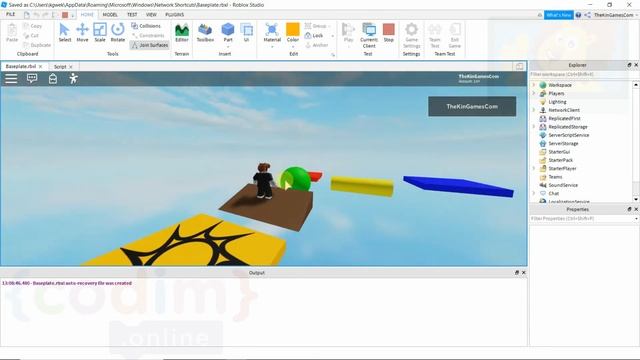The image size is (640, 360).
Task: Expand the NetworkClient node
Action: point(533,110)
